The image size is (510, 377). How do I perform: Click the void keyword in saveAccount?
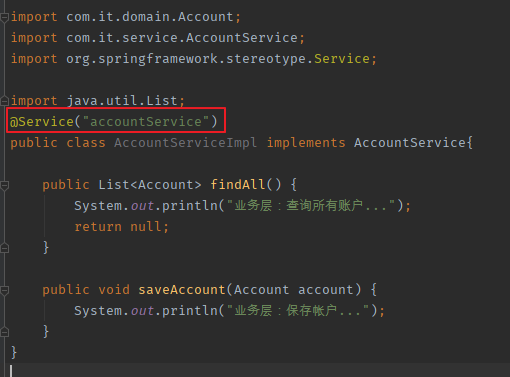pos(114,290)
